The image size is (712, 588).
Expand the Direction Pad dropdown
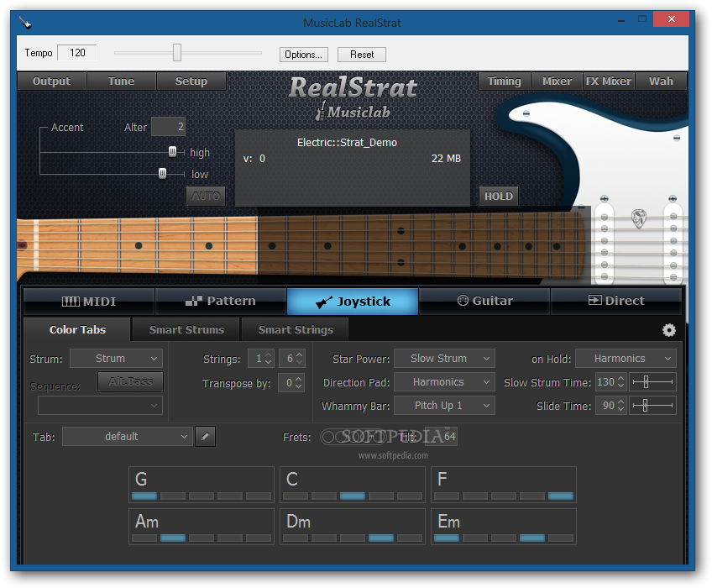point(444,382)
